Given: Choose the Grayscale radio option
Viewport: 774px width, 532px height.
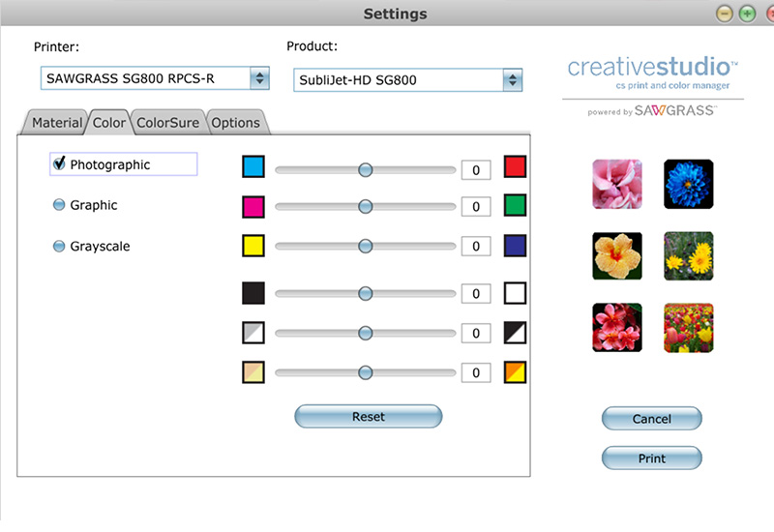Looking at the screenshot, I should 59,247.
